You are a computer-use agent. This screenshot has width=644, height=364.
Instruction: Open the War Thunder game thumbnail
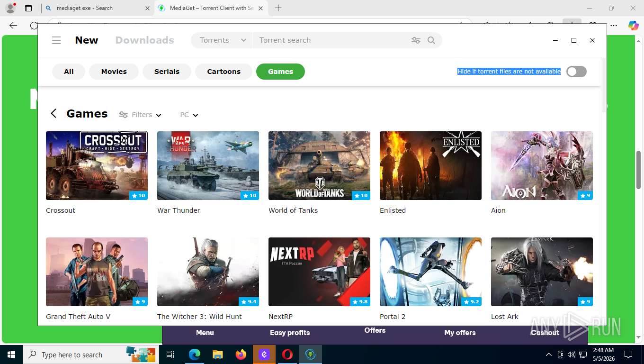(208, 165)
